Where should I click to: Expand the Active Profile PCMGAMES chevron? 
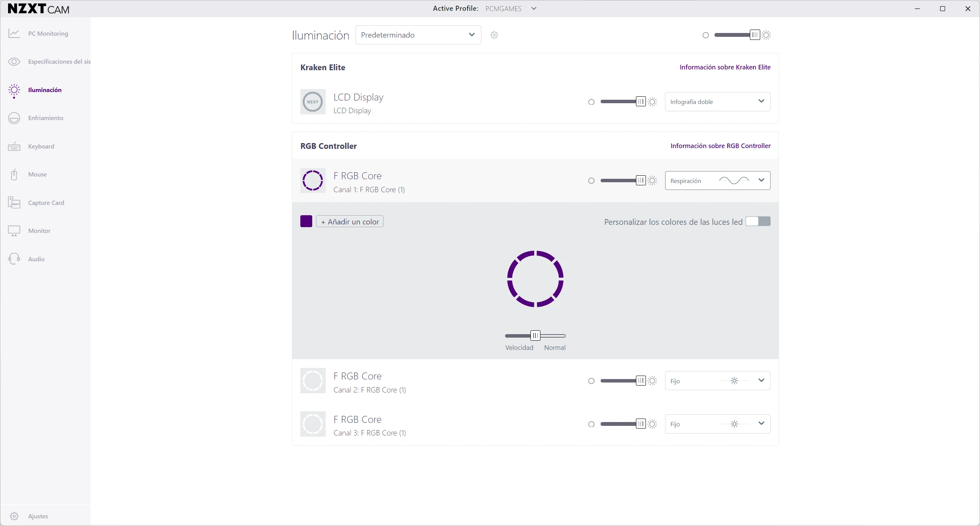pos(534,8)
